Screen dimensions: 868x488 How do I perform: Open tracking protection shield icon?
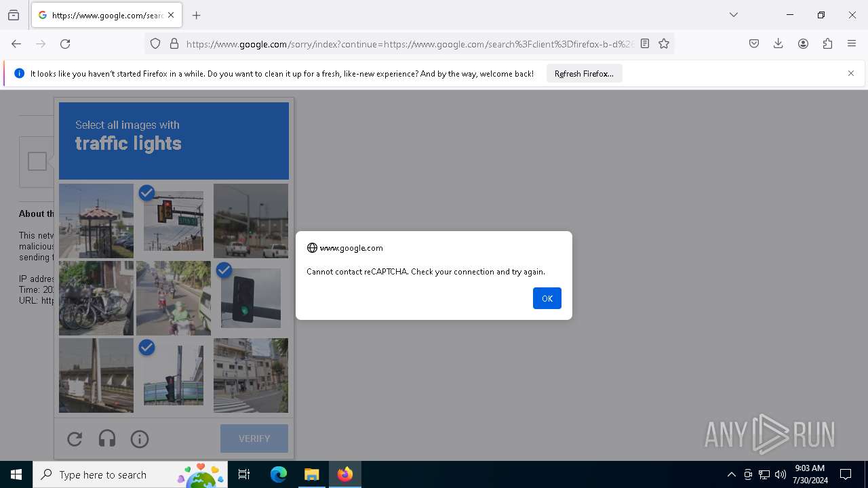(x=155, y=44)
